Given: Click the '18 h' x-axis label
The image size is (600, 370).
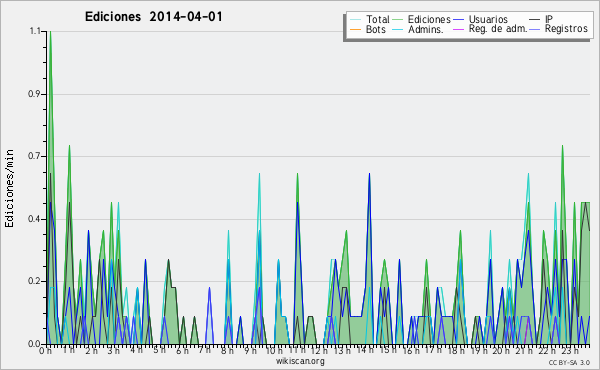Looking at the screenshot, I should click(456, 351).
